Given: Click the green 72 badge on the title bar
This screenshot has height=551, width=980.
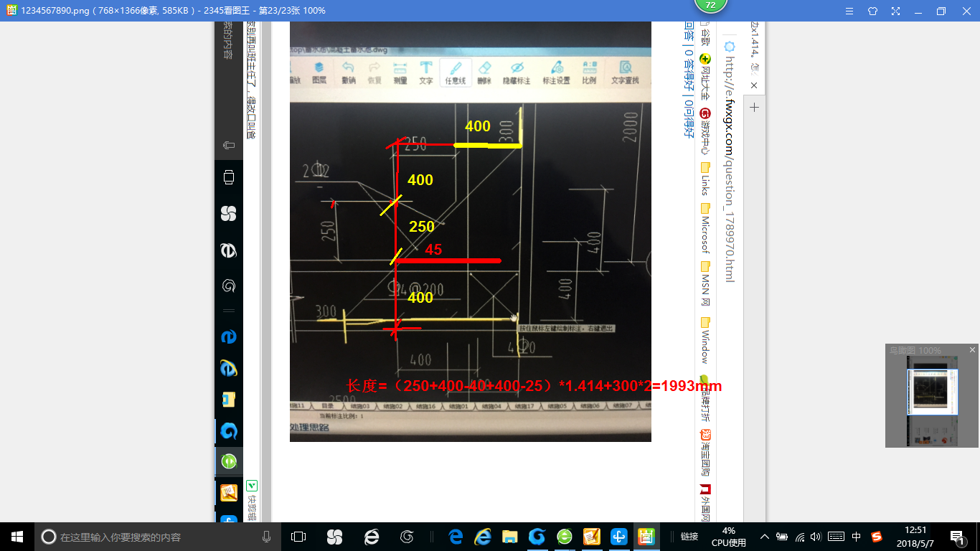Looking at the screenshot, I should click(711, 6).
